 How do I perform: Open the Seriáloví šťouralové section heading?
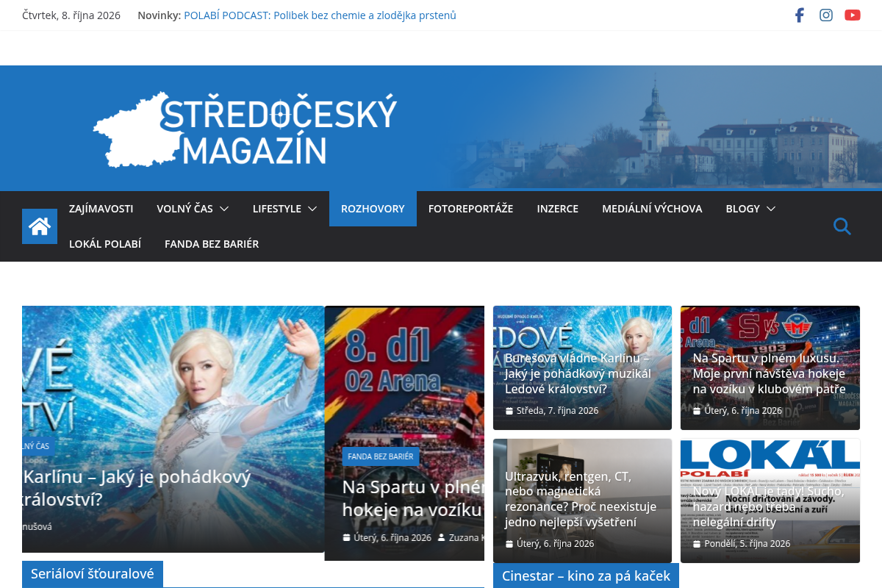(x=93, y=574)
